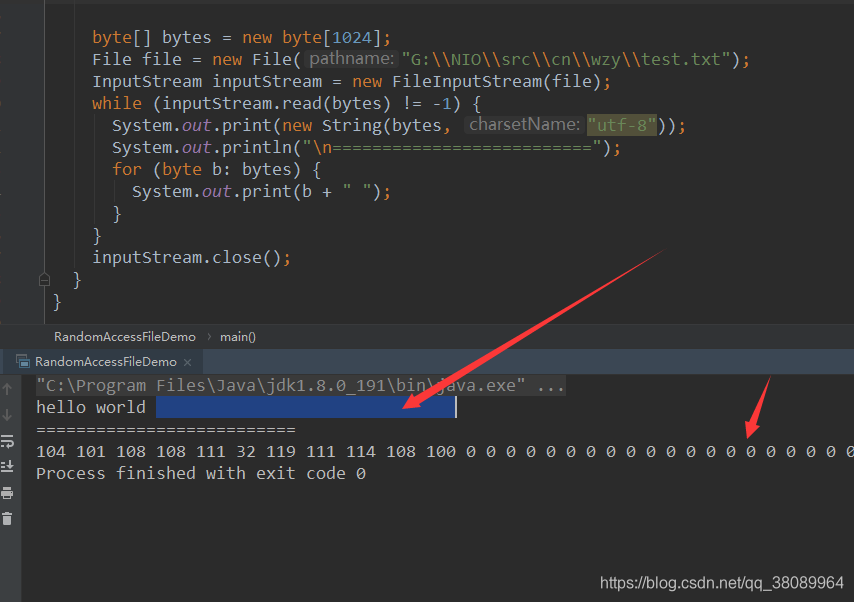
Task: Select the utf-8 string literal
Action: click(x=622, y=125)
